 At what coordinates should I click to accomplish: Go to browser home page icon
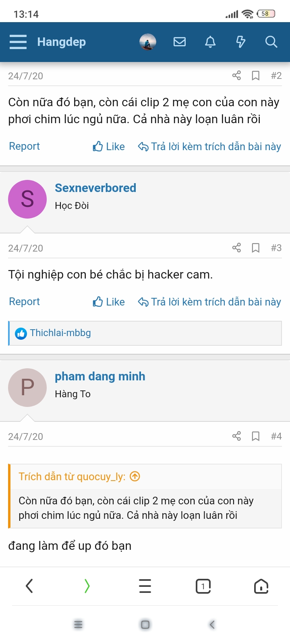261,586
